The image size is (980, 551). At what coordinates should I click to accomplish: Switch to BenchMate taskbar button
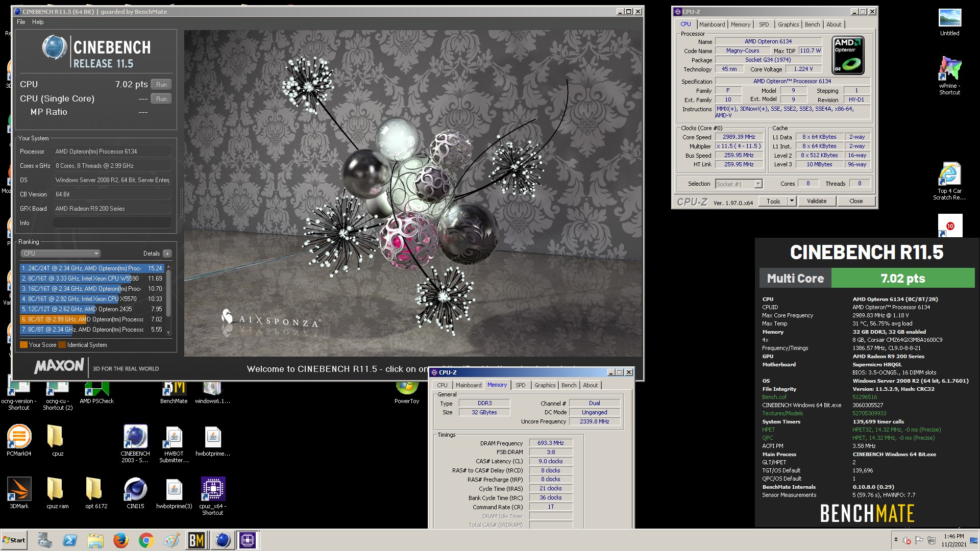197,540
